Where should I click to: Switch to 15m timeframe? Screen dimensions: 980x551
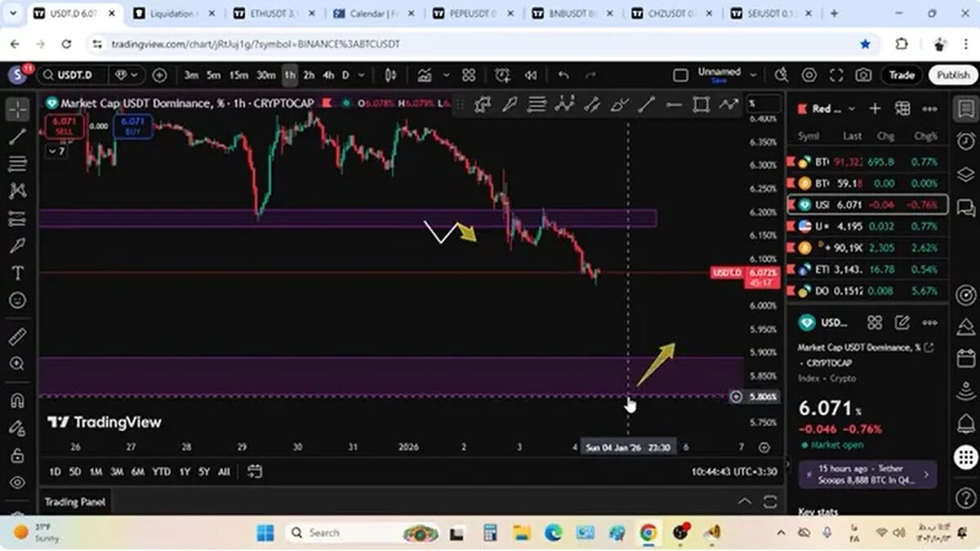238,75
